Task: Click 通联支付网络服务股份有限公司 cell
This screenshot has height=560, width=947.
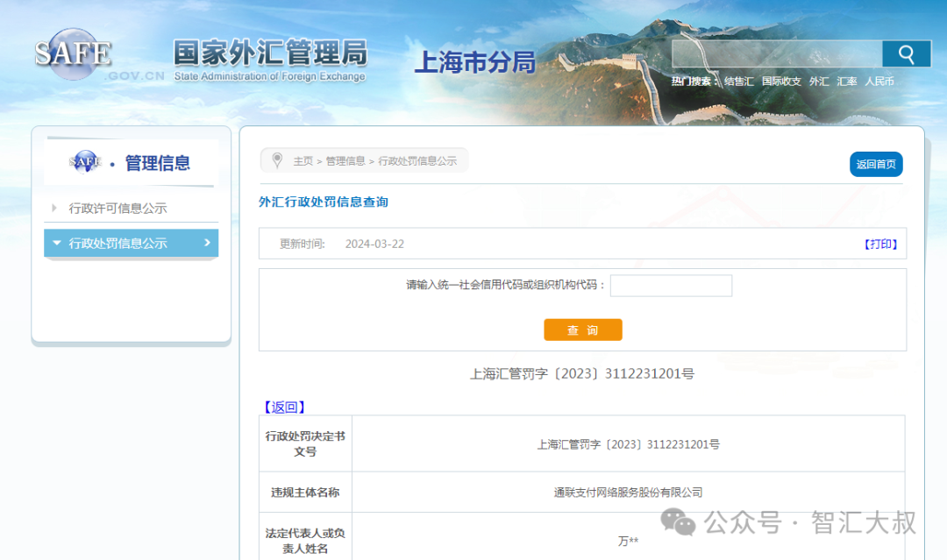Action: 628,493
